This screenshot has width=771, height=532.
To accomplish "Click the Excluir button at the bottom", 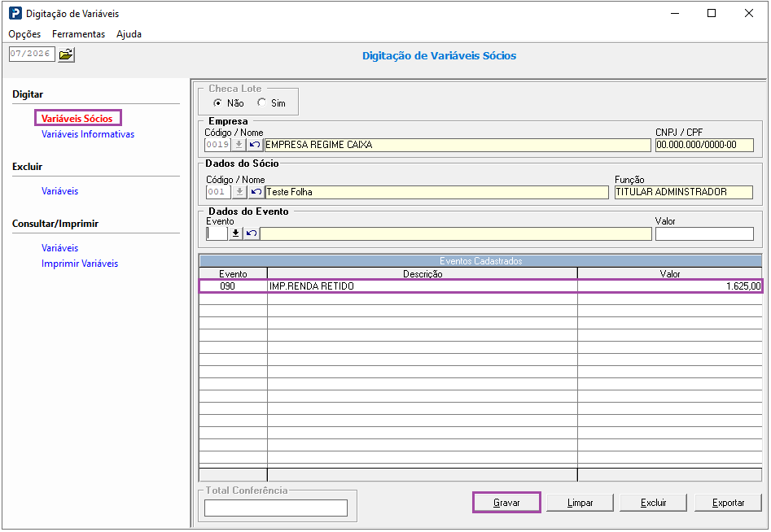I will (x=654, y=503).
